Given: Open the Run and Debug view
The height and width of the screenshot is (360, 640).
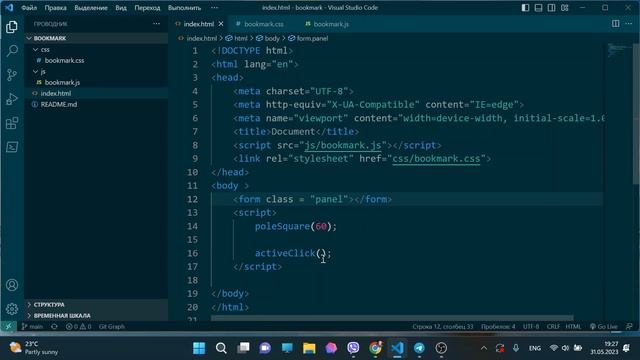Looking at the screenshot, I should point(12,99).
